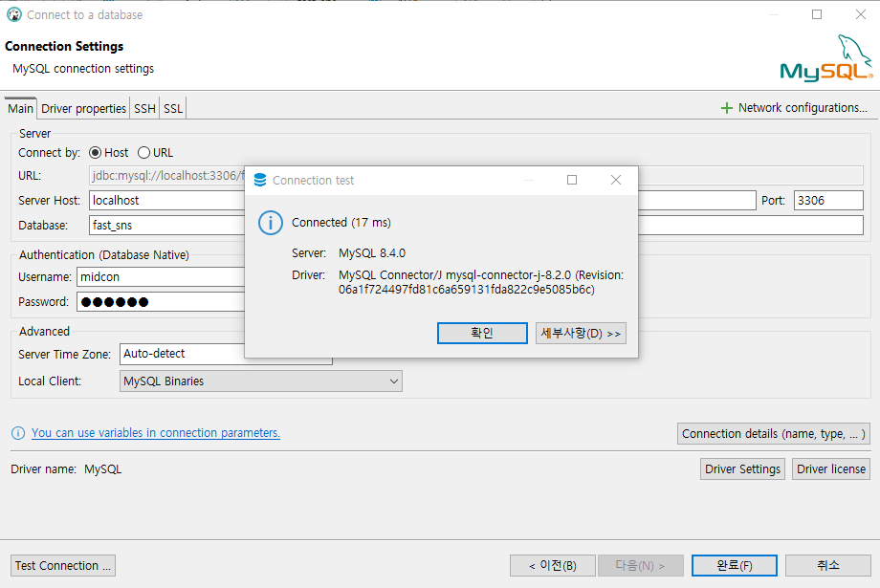Viewport: 880px width, 588px height.
Task: Click the Authentication (Database Native) label
Action: click(x=104, y=254)
